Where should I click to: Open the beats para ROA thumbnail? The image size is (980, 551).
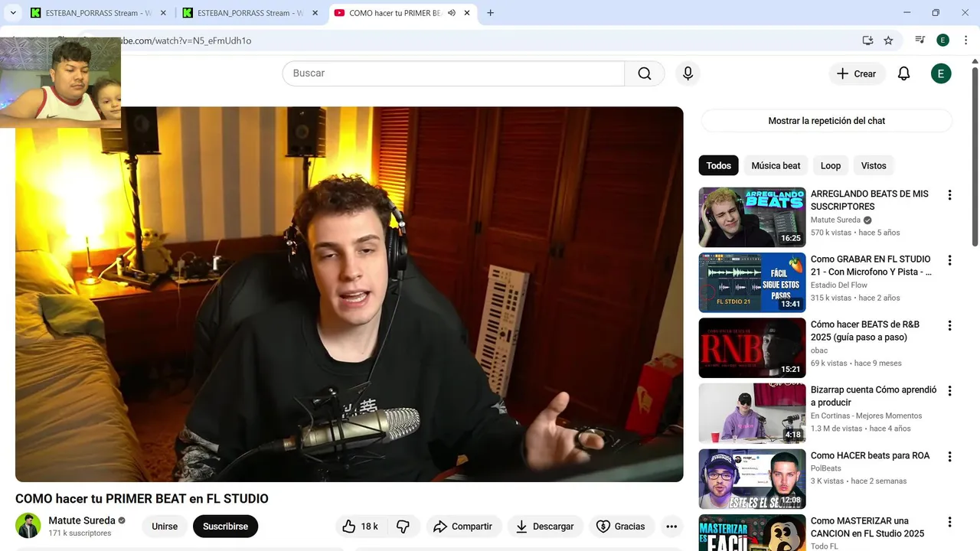[x=752, y=479]
